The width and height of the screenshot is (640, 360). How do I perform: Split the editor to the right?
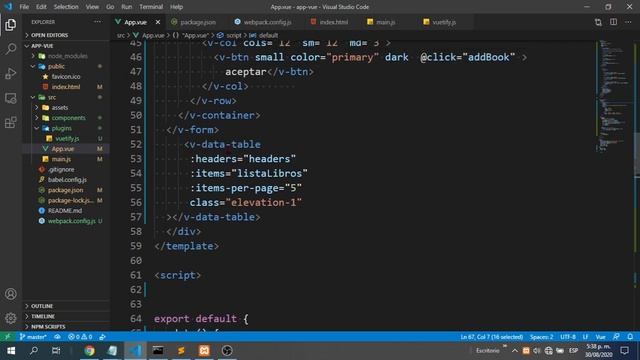pos(613,22)
